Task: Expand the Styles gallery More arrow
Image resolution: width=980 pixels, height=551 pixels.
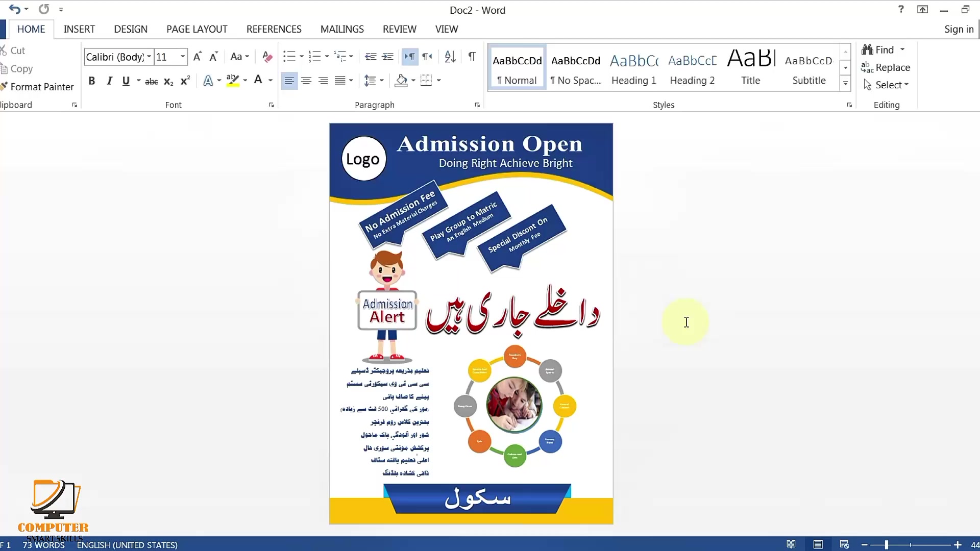Action: (x=845, y=84)
